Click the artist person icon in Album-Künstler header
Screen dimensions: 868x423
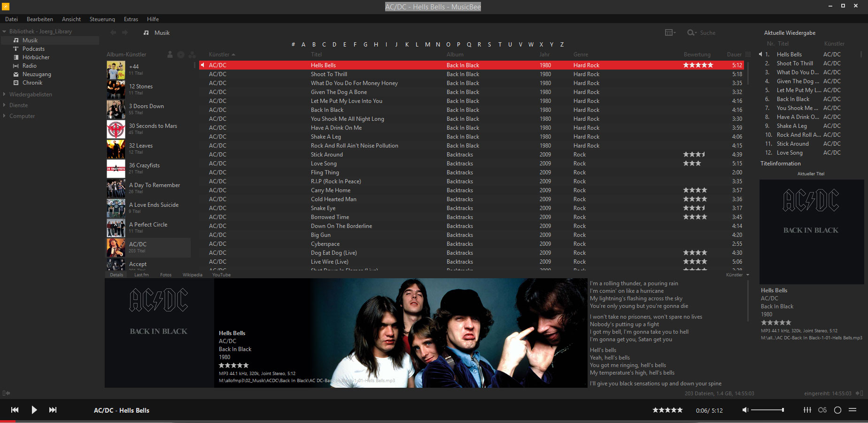[170, 55]
